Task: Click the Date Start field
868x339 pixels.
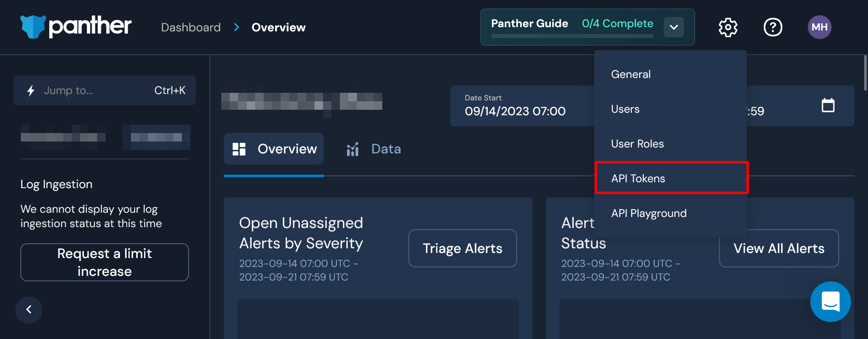Action: pyautogui.click(x=522, y=106)
